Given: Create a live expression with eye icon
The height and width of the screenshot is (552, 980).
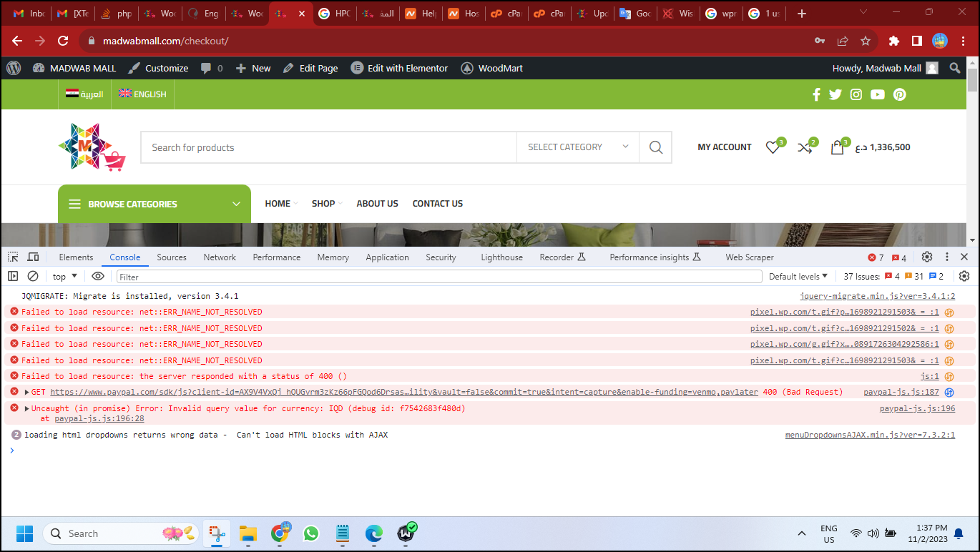Looking at the screenshot, I should tap(98, 277).
